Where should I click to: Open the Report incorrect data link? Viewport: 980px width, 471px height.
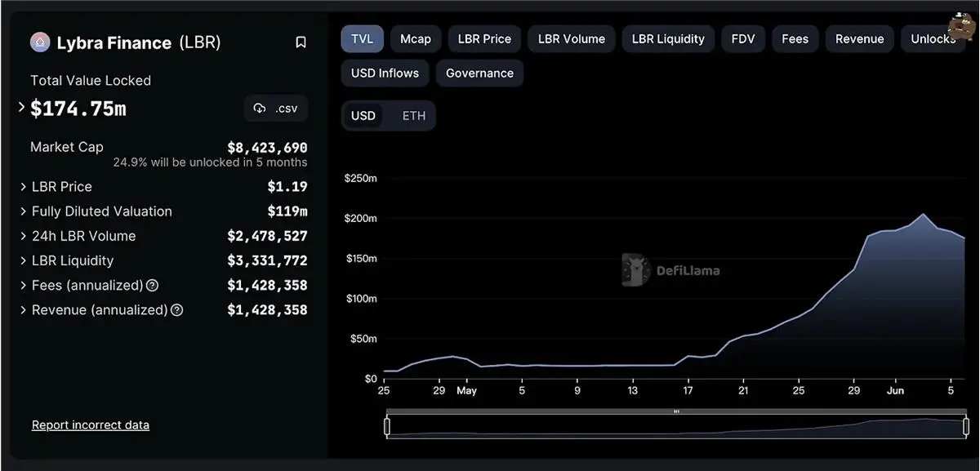tap(91, 425)
